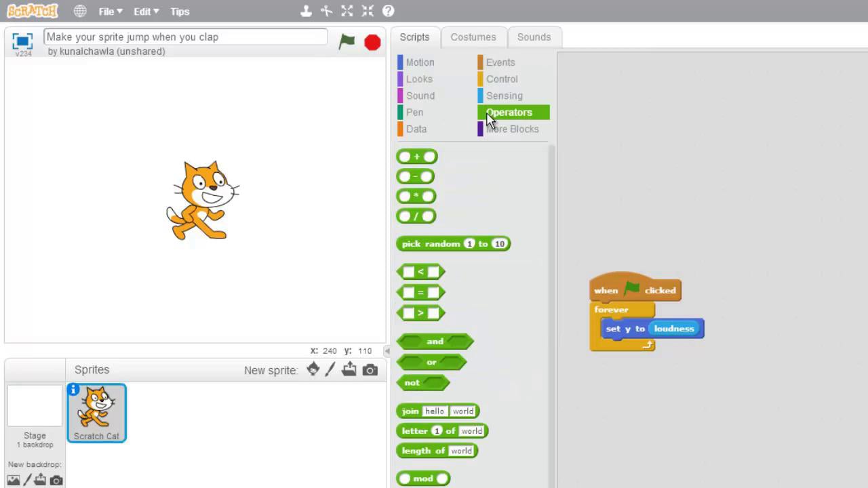
Task: Upload backdrop from file
Action: coord(41,480)
